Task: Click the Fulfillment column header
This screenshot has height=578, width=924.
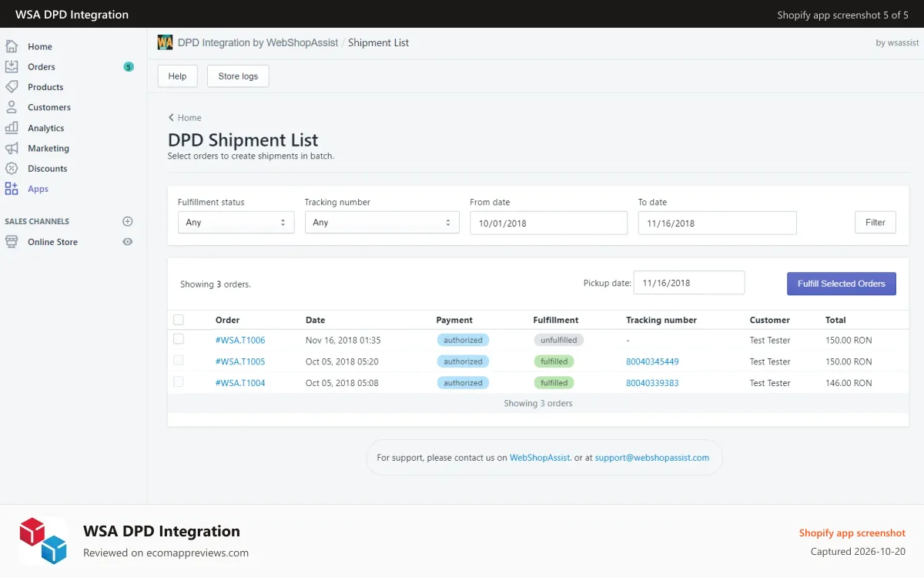Action: click(556, 320)
